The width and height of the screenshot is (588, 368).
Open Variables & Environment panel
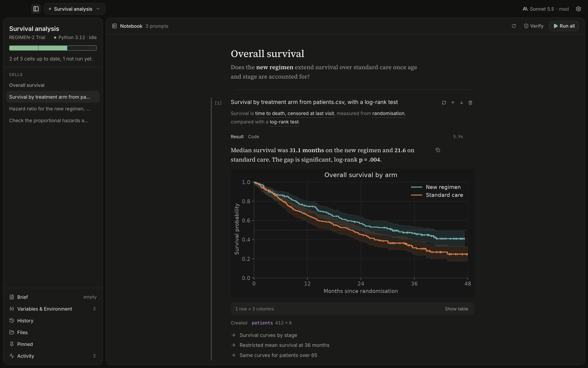tap(53, 309)
